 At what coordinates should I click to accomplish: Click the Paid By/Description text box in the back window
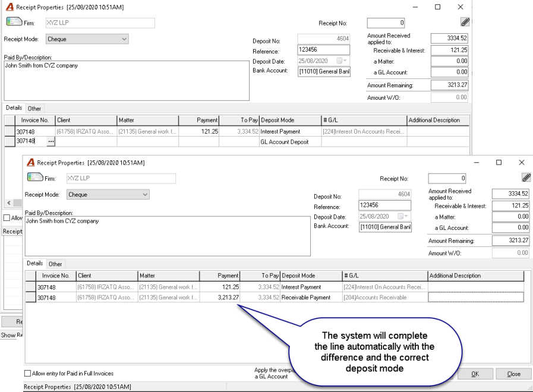[127, 81]
